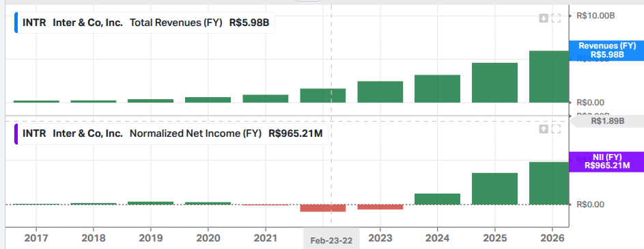The image size is (644, 249).
Task: Click the 2020 revenue bar
Action: click(208, 100)
